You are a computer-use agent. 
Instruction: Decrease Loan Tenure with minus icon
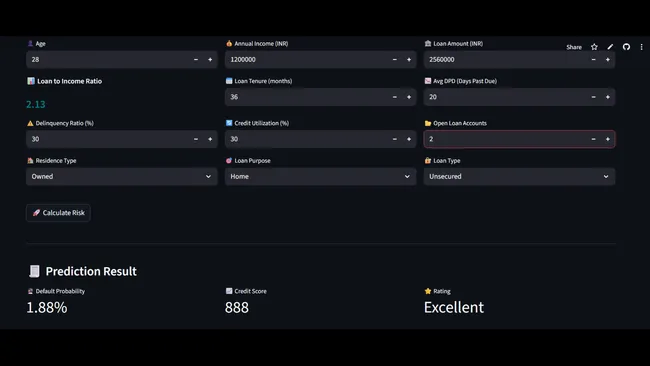(395, 97)
